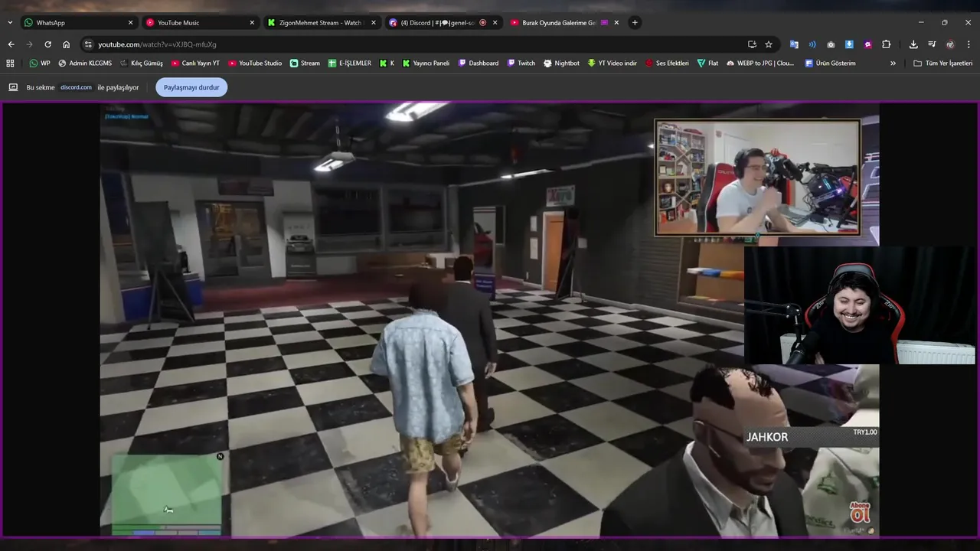Screen dimensions: 980x551
Task: Expand hidden bookmarks with double chevron
Action: point(893,63)
